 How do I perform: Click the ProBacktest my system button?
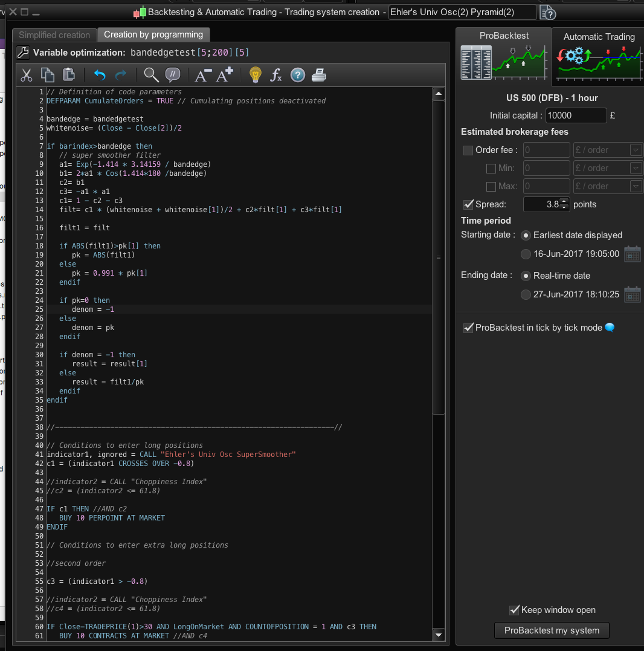tap(552, 630)
